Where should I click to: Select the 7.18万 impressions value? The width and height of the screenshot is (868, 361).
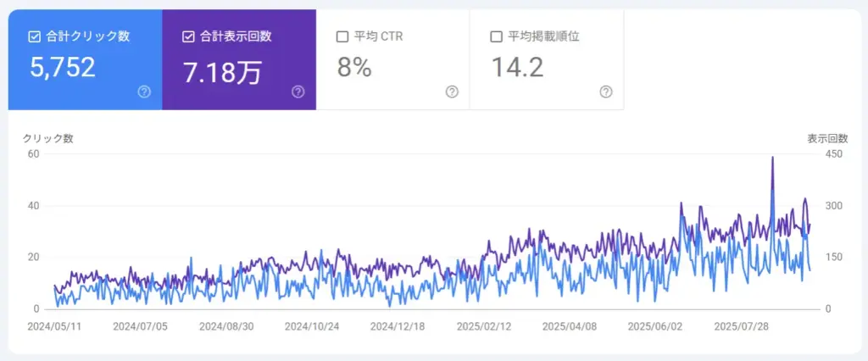pos(222,71)
